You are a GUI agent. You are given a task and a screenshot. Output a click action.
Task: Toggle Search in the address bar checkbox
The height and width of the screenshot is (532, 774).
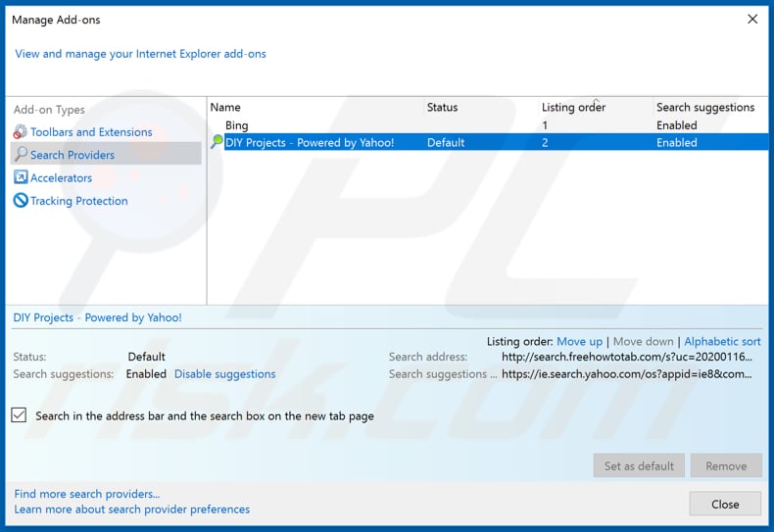[20, 415]
